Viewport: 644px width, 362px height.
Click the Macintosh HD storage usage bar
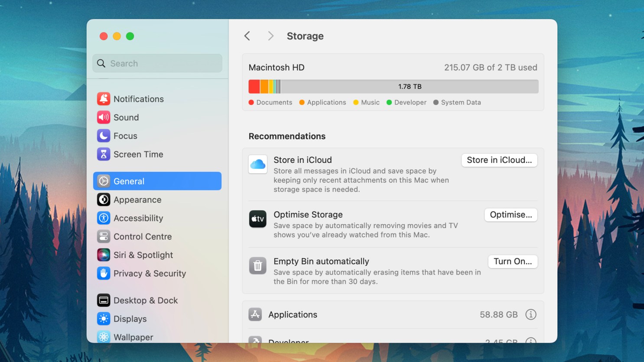coord(393,86)
